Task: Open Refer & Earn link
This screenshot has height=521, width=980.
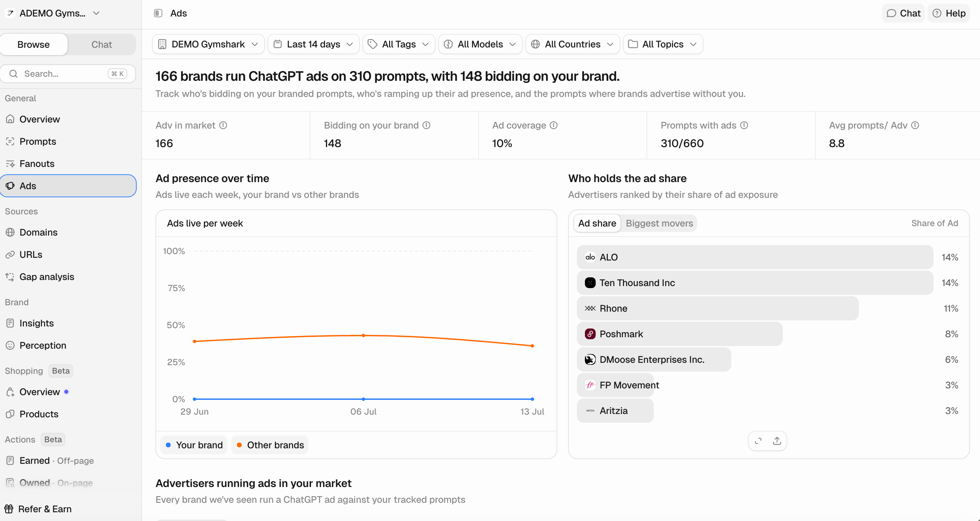Action: coord(38,509)
